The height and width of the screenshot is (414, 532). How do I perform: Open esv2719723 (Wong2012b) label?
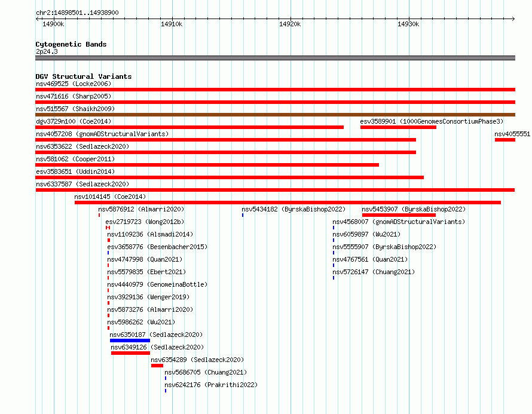pos(145,222)
